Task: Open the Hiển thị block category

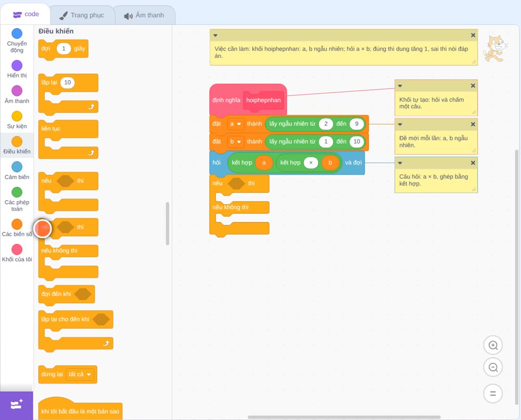Action: coord(17,69)
